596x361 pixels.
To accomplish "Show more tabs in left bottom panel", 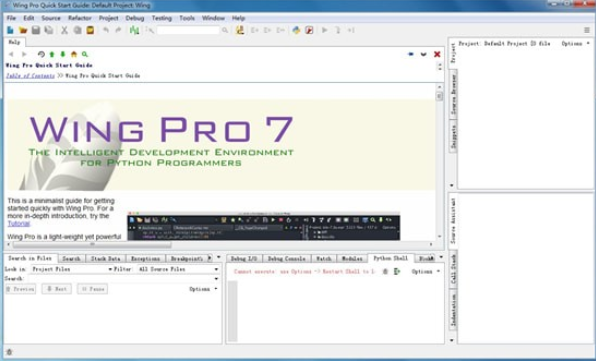I will point(209,258).
